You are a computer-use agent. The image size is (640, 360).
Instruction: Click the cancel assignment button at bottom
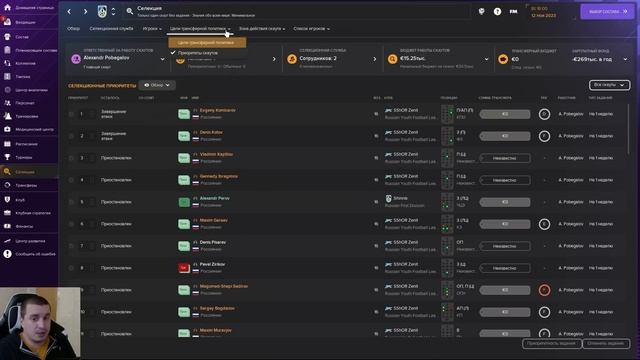(606, 343)
